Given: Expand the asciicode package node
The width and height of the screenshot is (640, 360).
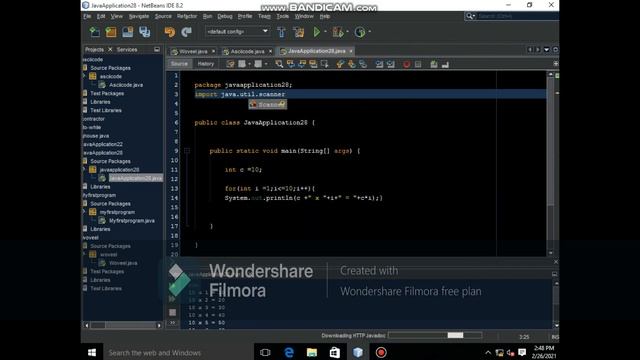Looking at the screenshot, I should coord(84,76).
